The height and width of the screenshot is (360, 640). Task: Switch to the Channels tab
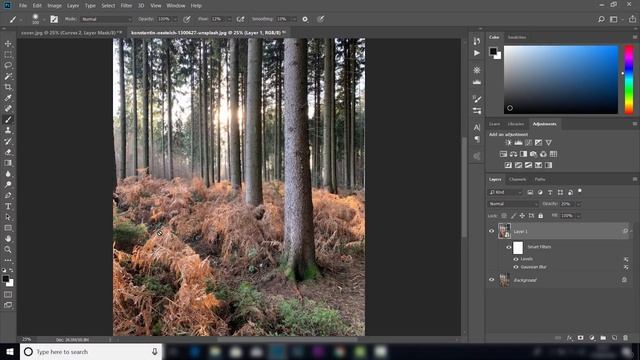tap(517, 179)
